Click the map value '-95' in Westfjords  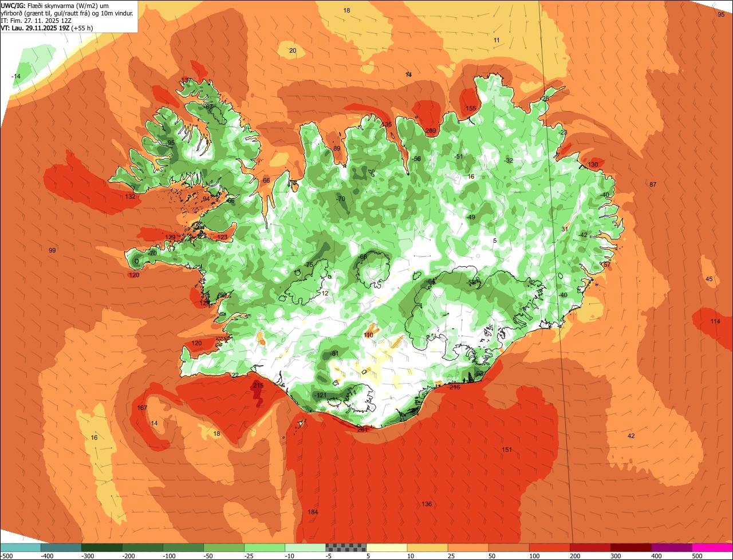pos(170,143)
